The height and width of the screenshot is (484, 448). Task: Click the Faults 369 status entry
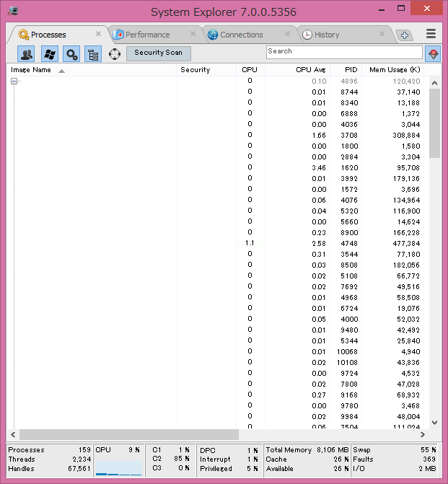click(x=395, y=459)
